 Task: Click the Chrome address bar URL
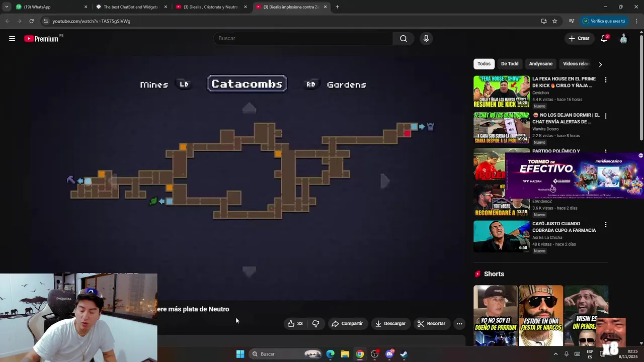point(92,21)
